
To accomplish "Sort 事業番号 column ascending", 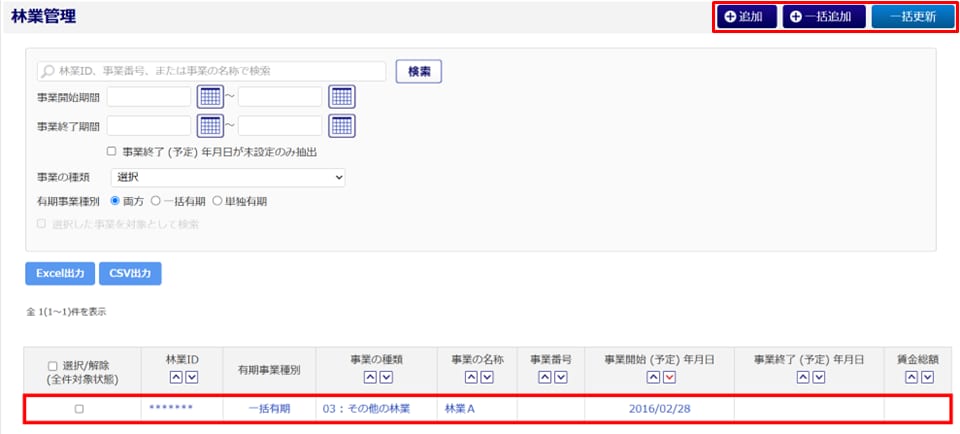I will tap(544, 378).
